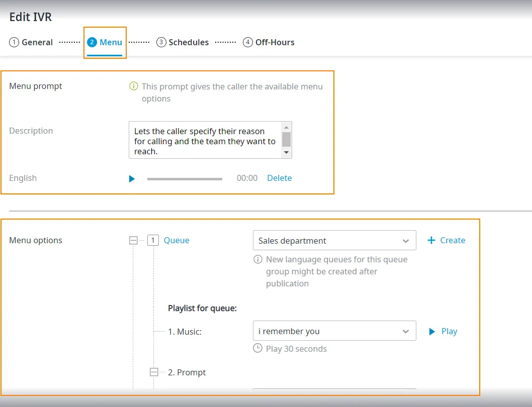The height and width of the screenshot is (407, 532).
Task: Open the 'i remember you' music dropdown
Action: (x=334, y=331)
